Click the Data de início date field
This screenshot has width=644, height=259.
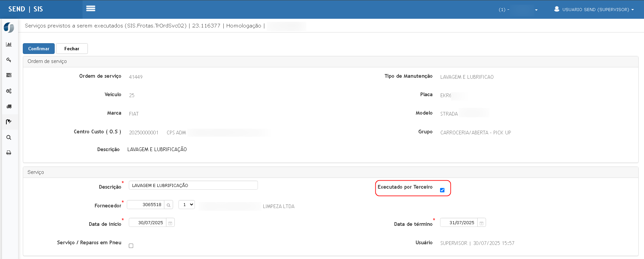(148, 223)
